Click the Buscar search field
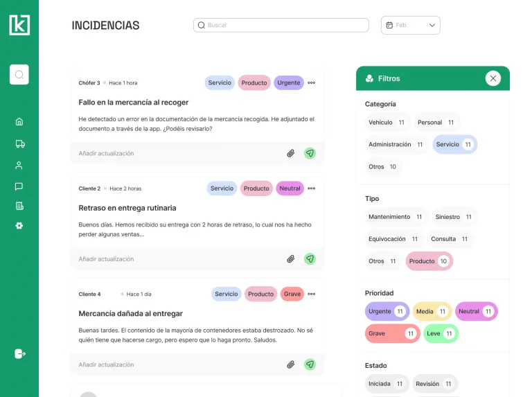Screen dimensions: 532x397 [281, 25]
